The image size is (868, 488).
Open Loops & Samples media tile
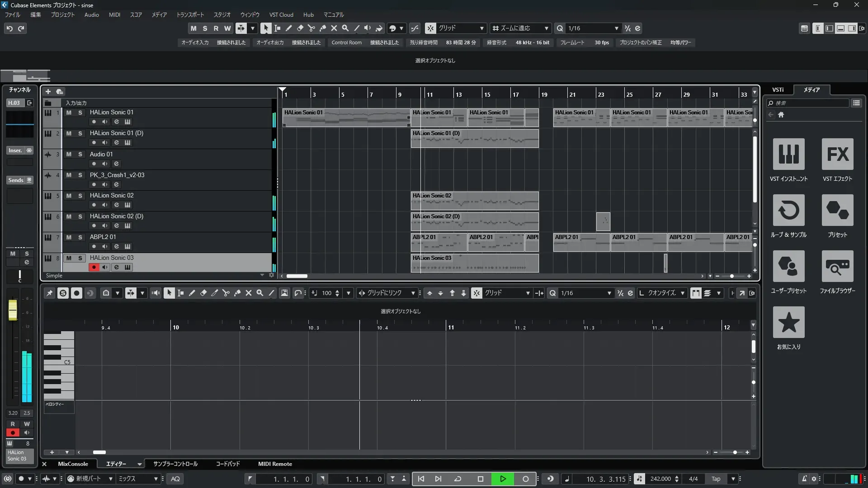(788, 211)
